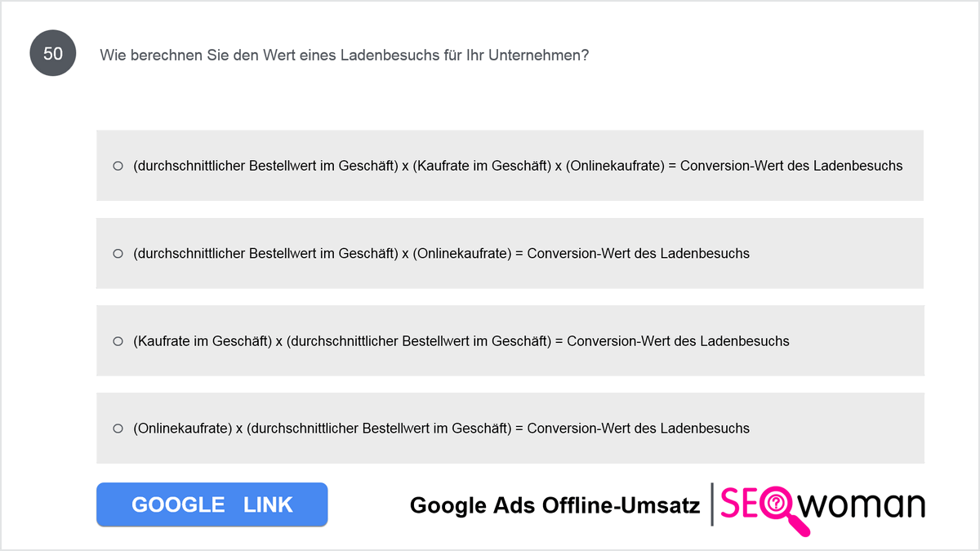The image size is (980, 551).
Task: Click the fourth answer text starting with Onlinekaufrate
Action: pyautogui.click(x=441, y=429)
